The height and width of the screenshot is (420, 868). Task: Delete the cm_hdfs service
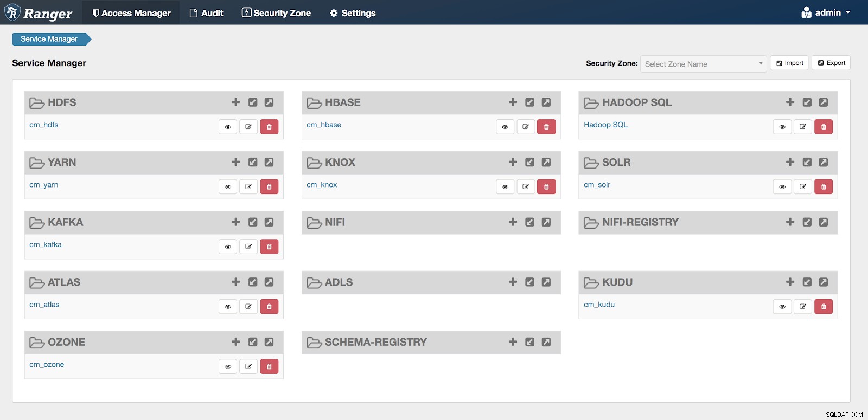tap(269, 127)
